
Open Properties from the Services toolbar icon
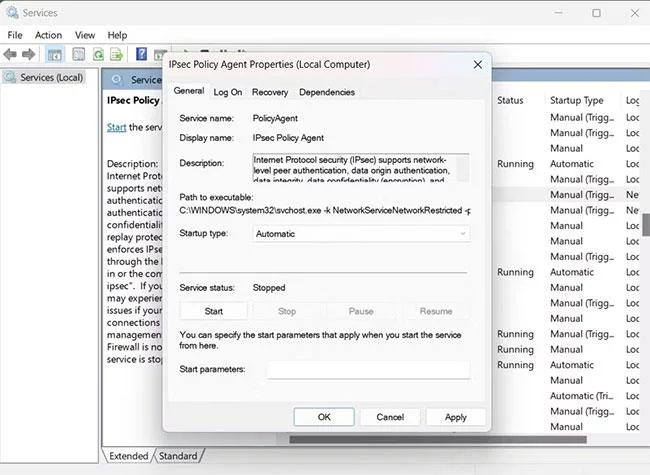click(x=78, y=54)
